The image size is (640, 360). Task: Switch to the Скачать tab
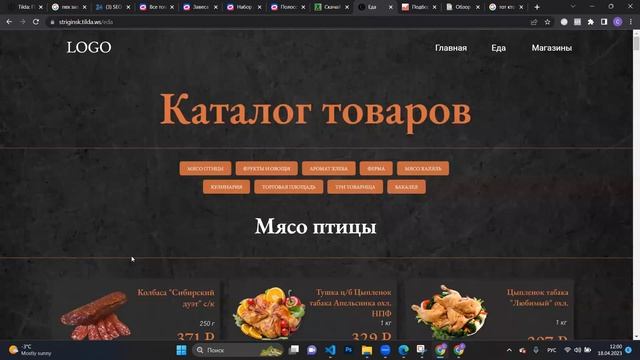pyautogui.click(x=331, y=7)
